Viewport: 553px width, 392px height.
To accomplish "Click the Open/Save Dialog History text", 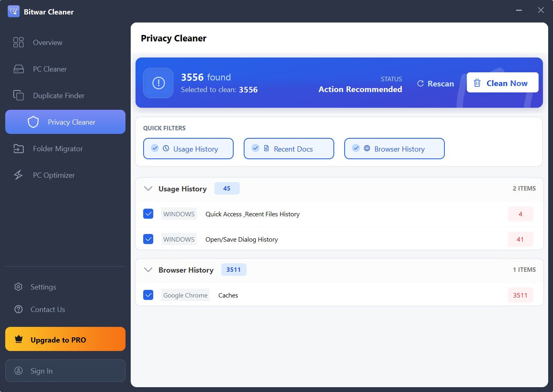I will pyautogui.click(x=242, y=239).
